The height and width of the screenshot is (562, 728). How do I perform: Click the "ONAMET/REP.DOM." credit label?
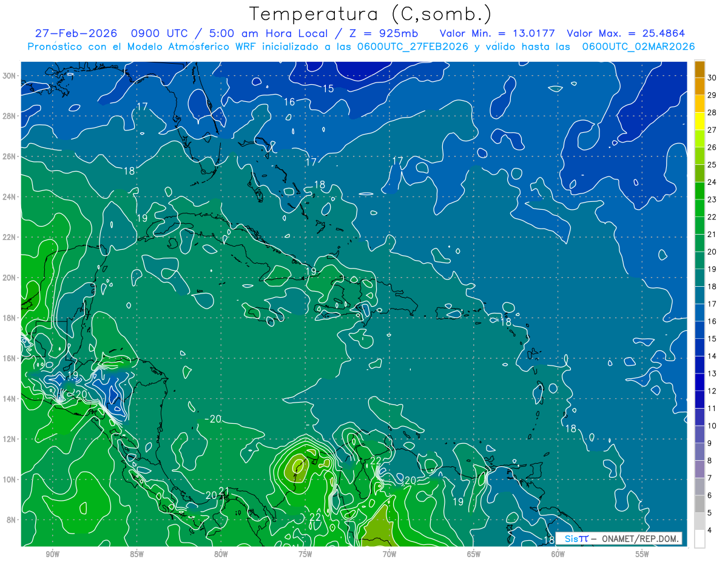click(639, 538)
